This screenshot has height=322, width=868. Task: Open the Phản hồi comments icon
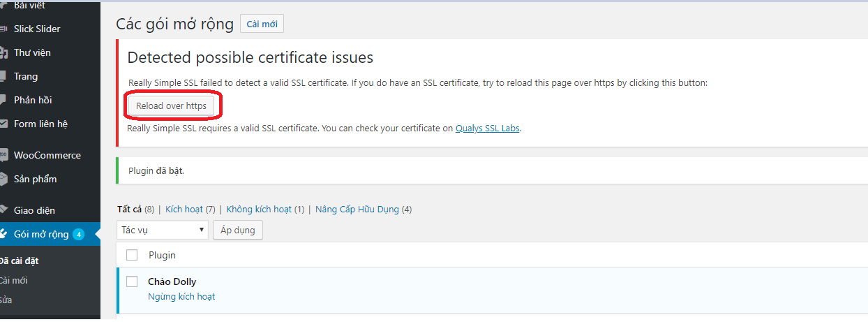[x=3, y=100]
